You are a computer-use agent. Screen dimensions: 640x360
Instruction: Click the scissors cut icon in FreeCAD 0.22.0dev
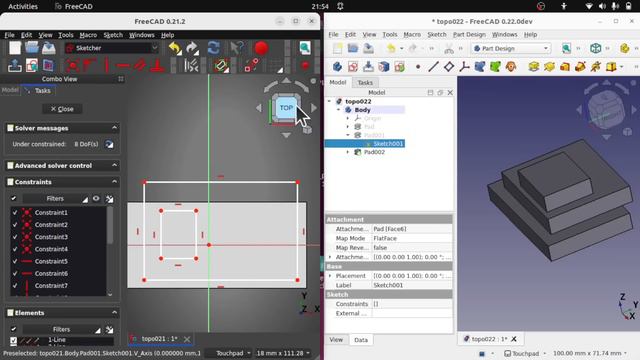pyautogui.click(x=449, y=49)
